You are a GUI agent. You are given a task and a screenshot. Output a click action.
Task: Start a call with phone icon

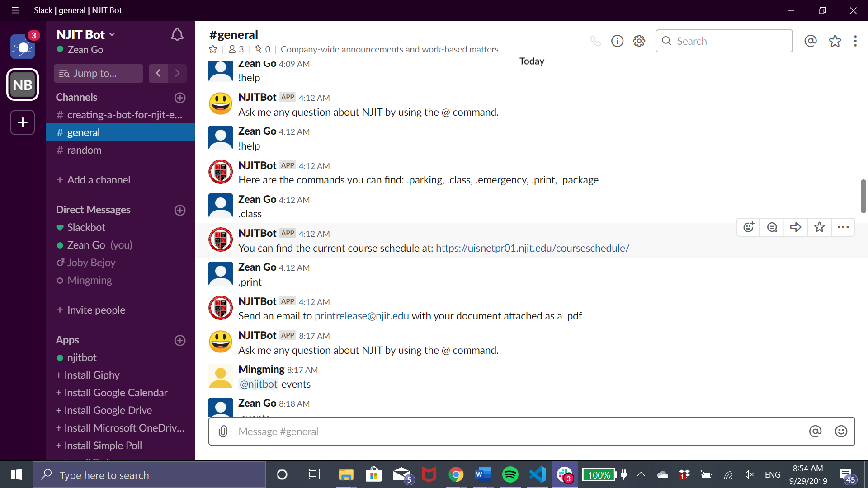[595, 41]
